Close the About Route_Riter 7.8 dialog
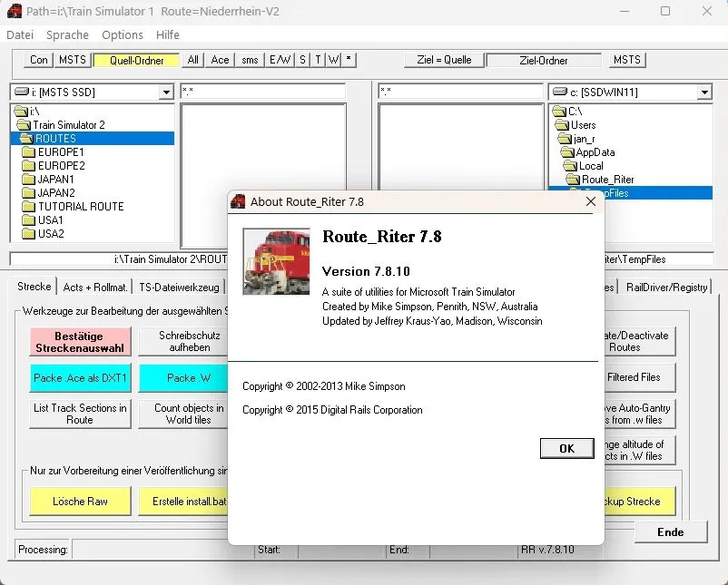728x585 pixels. pos(591,201)
